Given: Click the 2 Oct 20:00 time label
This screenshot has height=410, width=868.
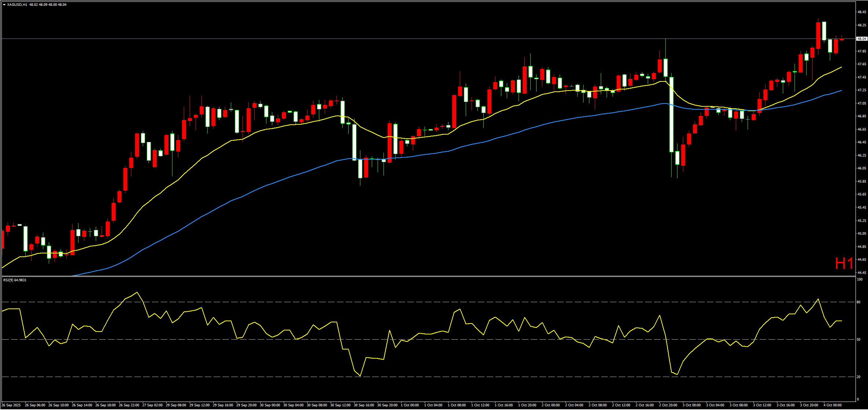Looking at the screenshot, I should (668, 405).
